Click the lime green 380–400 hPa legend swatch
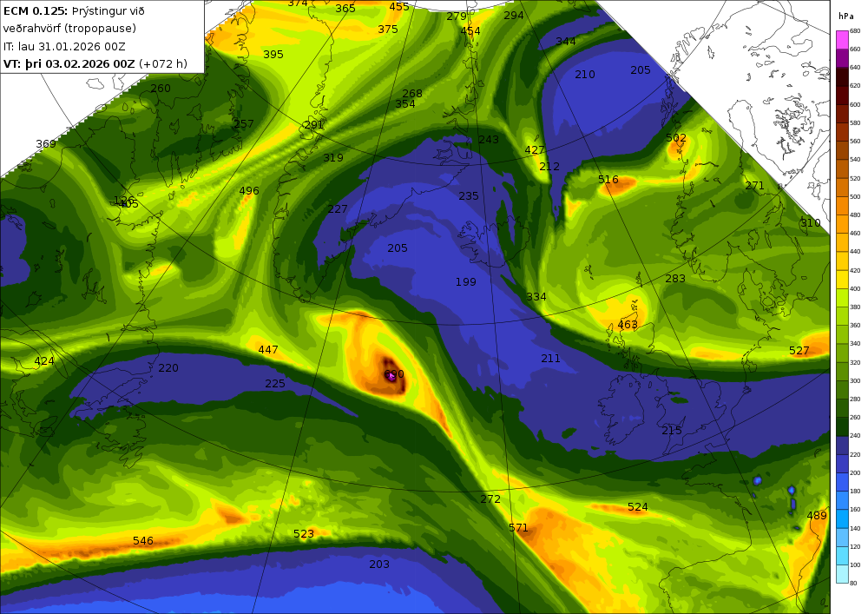868x614 pixels. (842, 298)
